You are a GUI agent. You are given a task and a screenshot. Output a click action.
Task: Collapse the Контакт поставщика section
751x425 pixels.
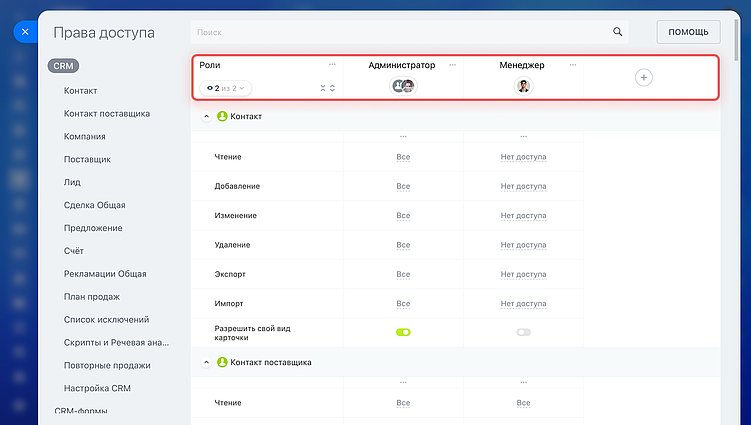point(206,362)
